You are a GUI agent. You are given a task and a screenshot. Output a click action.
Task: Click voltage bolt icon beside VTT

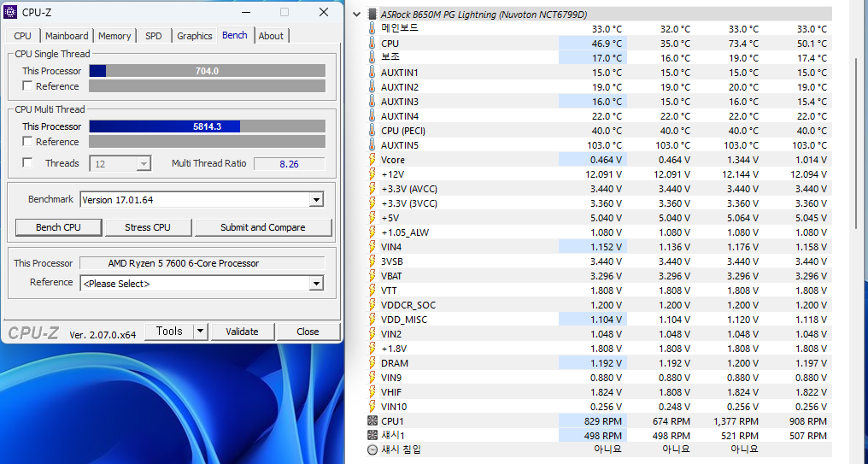(x=372, y=291)
